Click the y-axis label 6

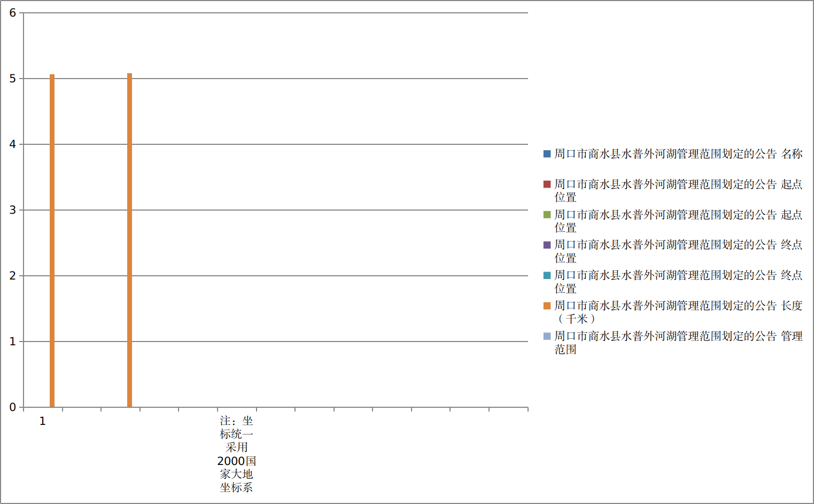click(12, 13)
